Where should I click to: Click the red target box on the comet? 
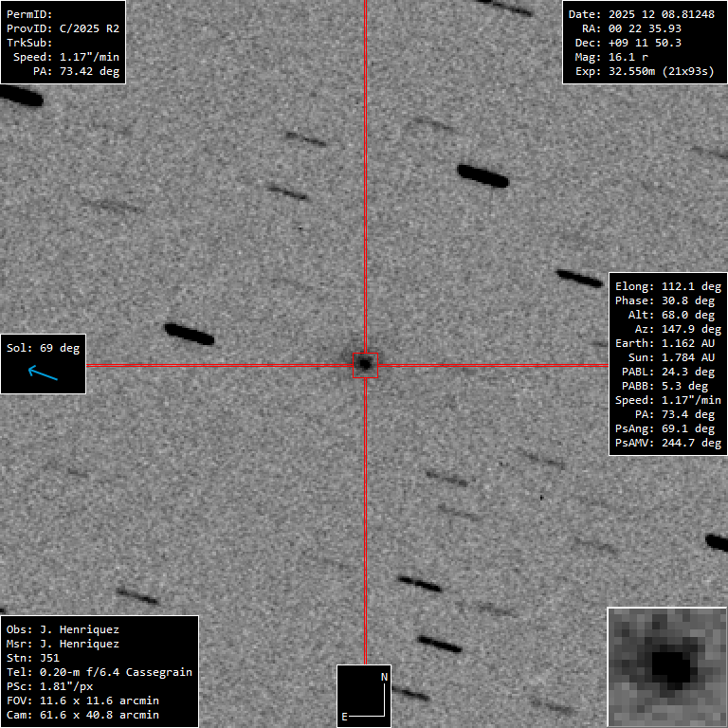(x=365, y=365)
